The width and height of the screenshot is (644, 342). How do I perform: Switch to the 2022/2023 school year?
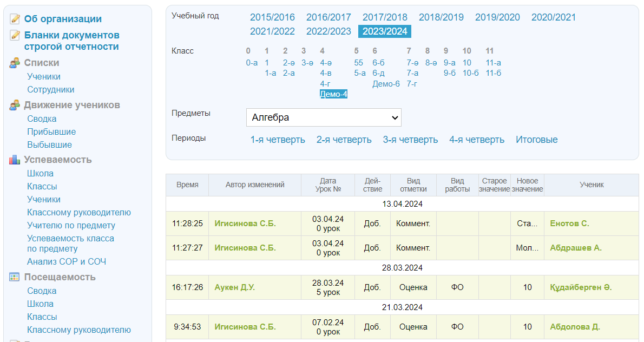coord(328,31)
